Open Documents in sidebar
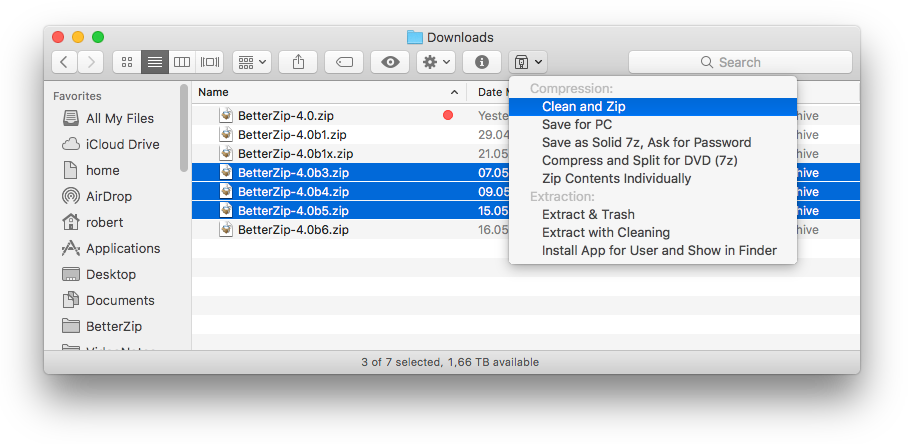This screenshot has width=908, height=444. tap(108, 300)
